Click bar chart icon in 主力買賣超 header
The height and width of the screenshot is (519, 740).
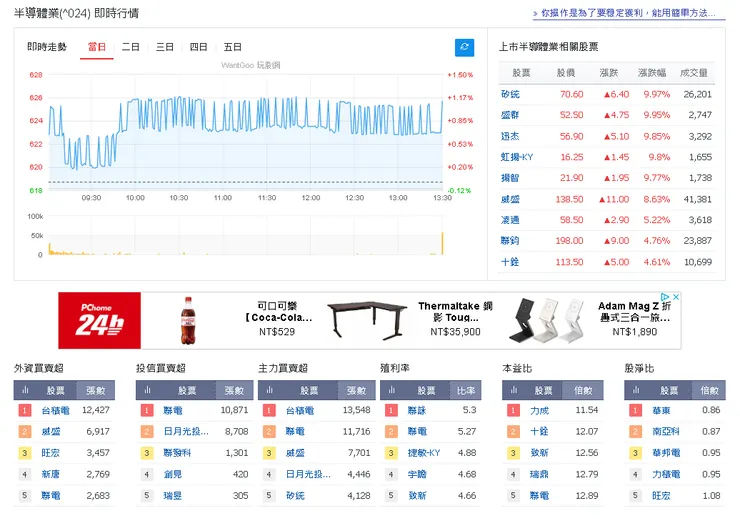coord(270,390)
